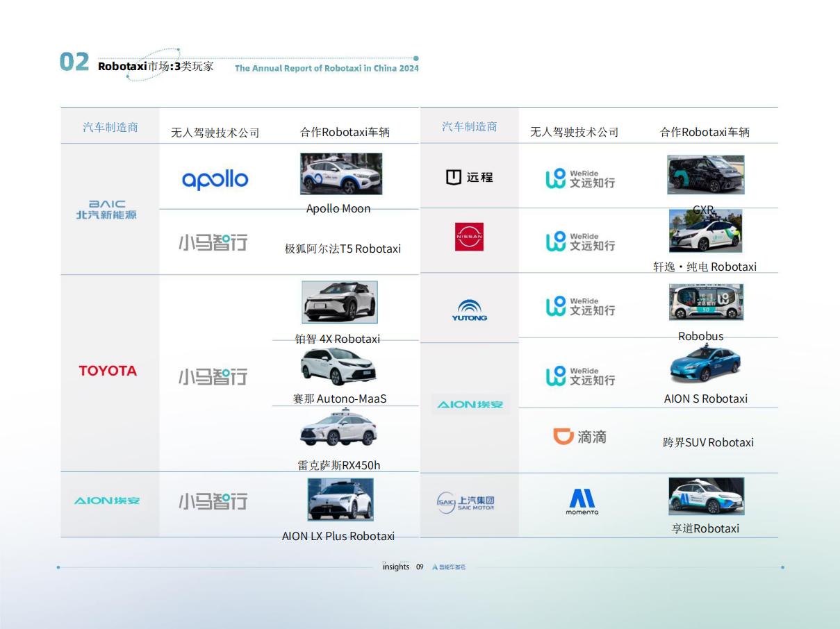Image resolution: width=840 pixels, height=629 pixels.
Task: Click AION 埃安 logo in the 滴滴 row group
Action: tap(470, 404)
